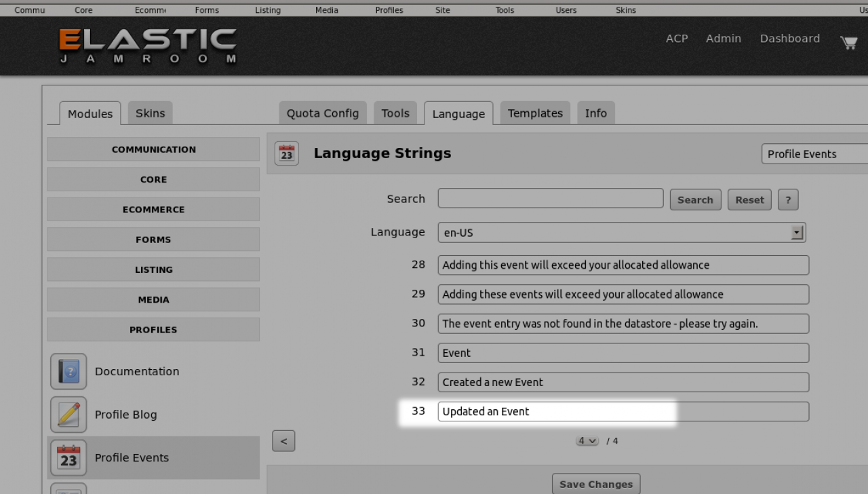Click the Language Strings calendar header icon
The width and height of the screenshot is (868, 494).
[x=286, y=154]
